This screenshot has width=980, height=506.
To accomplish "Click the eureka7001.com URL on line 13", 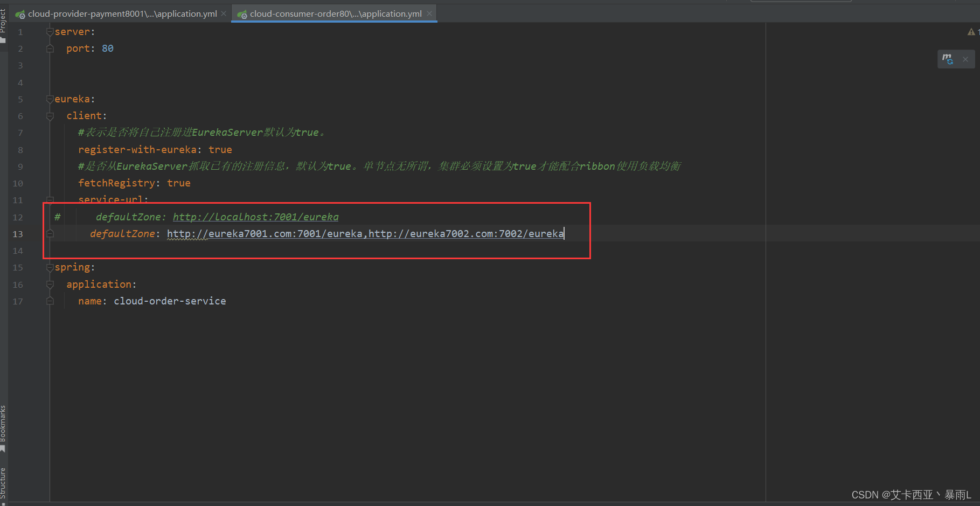I will (265, 233).
